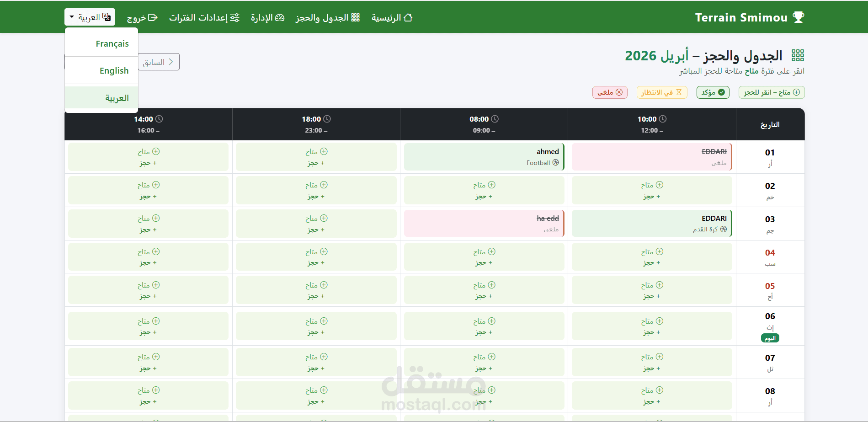Click the gauge icon beside الإدارة
868x422 pixels.
point(280,17)
